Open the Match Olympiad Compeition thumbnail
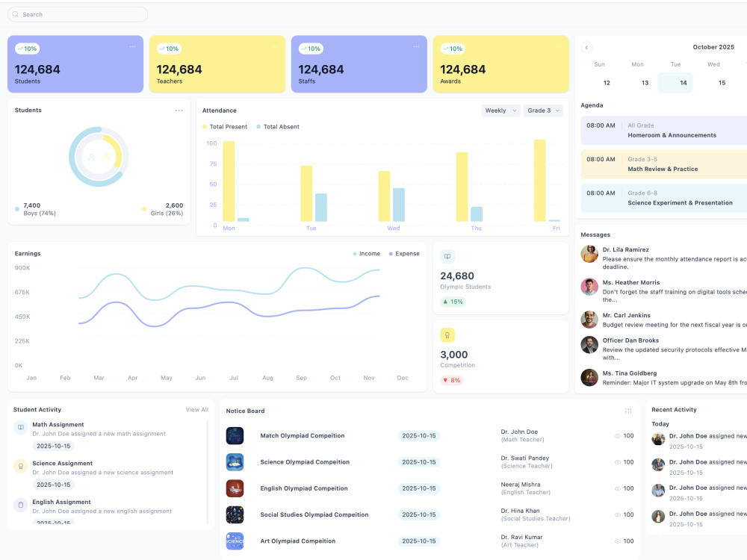Screen dimensions: 747x560 235,436
